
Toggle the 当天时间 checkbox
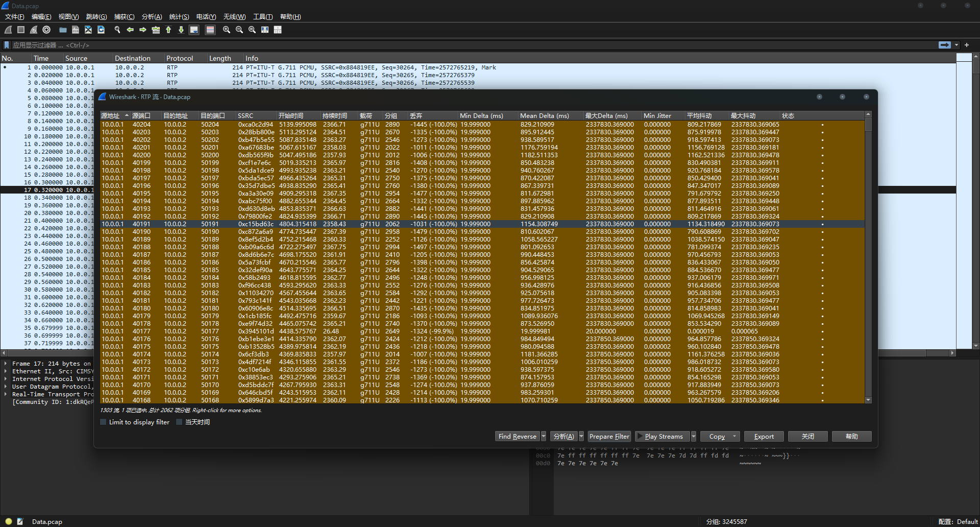(179, 422)
